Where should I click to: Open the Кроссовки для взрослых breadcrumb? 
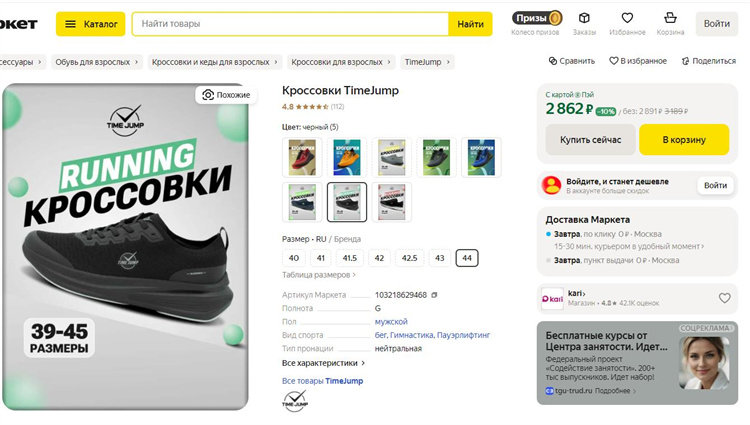pos(341,62)
